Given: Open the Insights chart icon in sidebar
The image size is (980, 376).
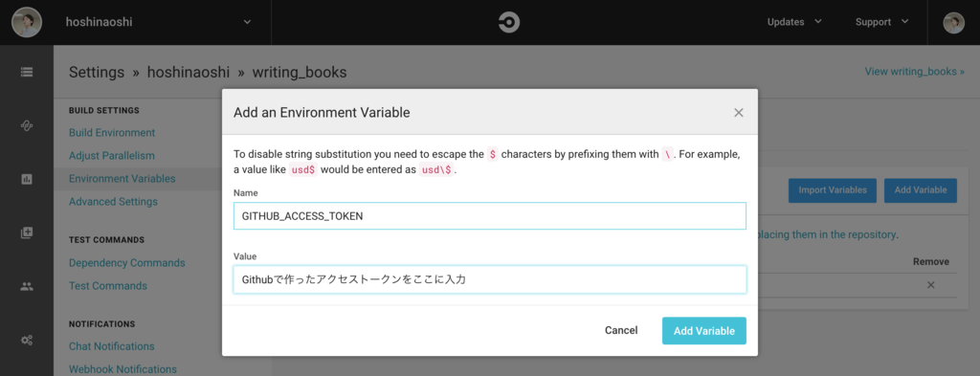Looking at the screenshot, I should coord(27,179).
